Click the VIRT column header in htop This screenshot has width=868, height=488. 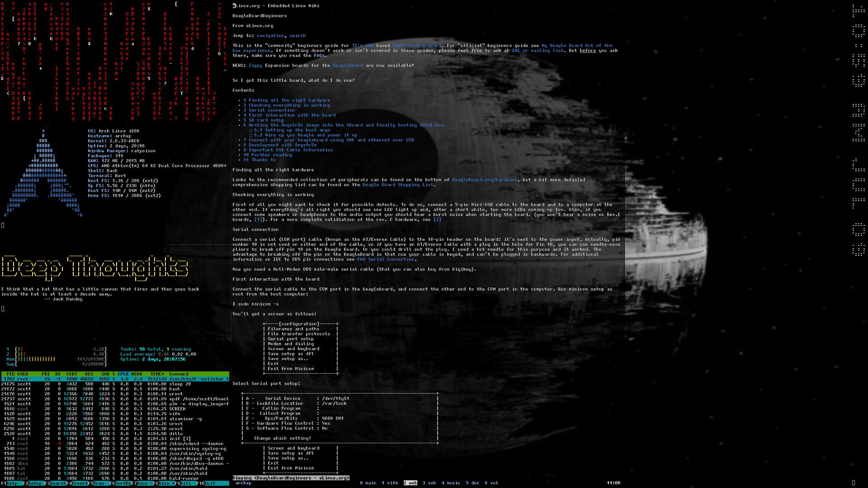[x=71, y=374]
